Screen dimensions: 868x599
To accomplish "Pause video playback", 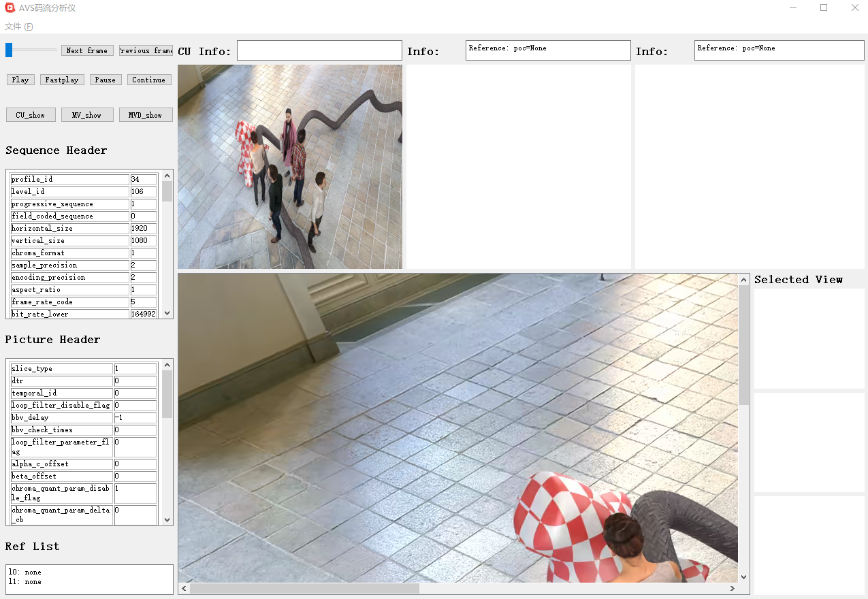I will coord(105,80).
